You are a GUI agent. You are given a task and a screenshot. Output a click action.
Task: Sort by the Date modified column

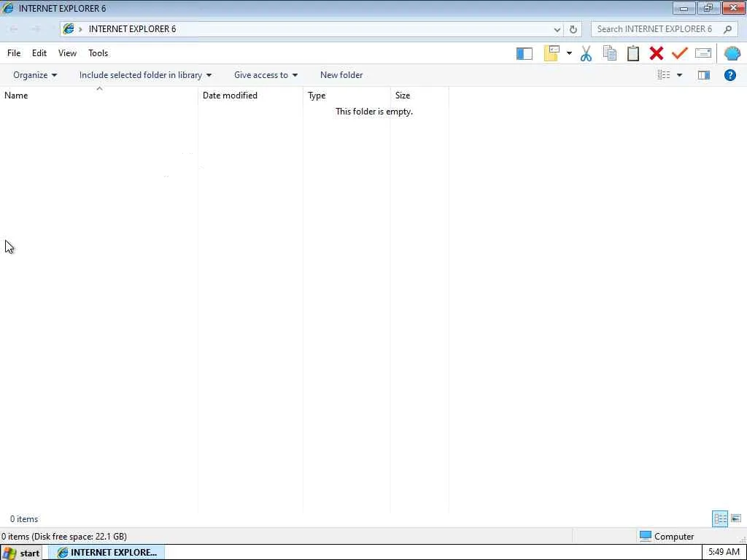[251, 96]
